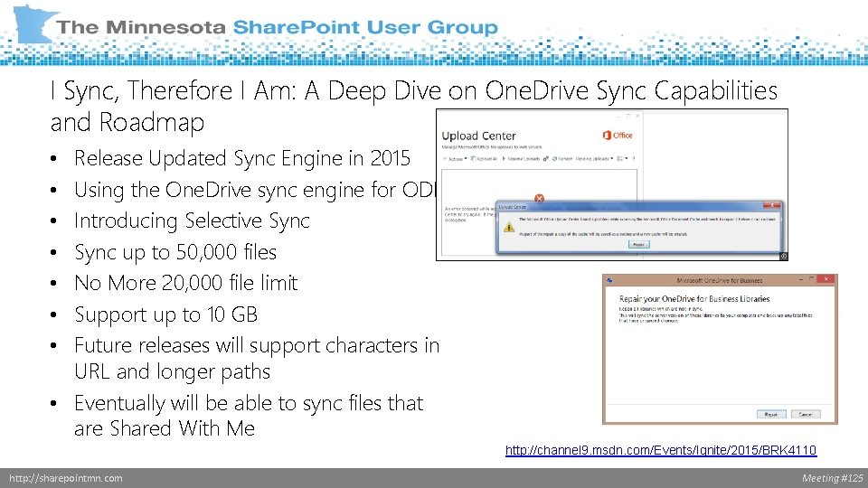Click 'Introducing Selective Sync' bullet

192,221
